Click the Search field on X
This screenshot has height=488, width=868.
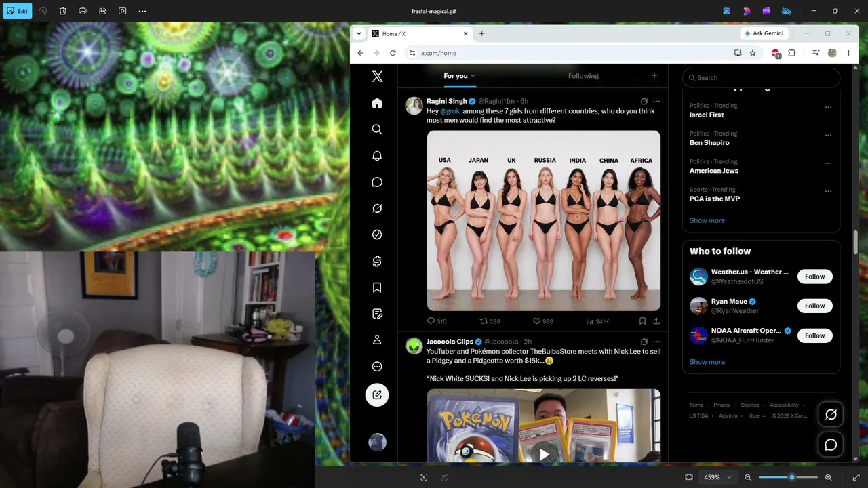[761, 77]
